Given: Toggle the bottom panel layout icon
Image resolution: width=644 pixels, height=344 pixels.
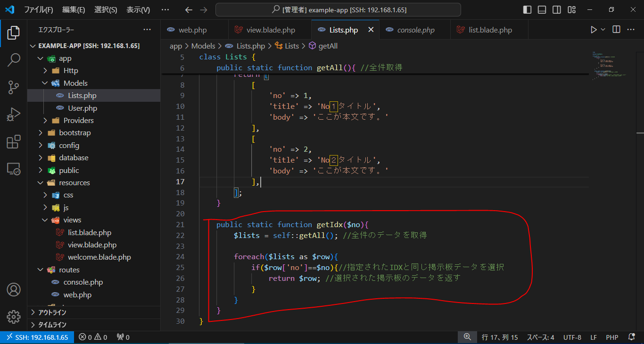Looking at the screenshot, I should 542,9.
